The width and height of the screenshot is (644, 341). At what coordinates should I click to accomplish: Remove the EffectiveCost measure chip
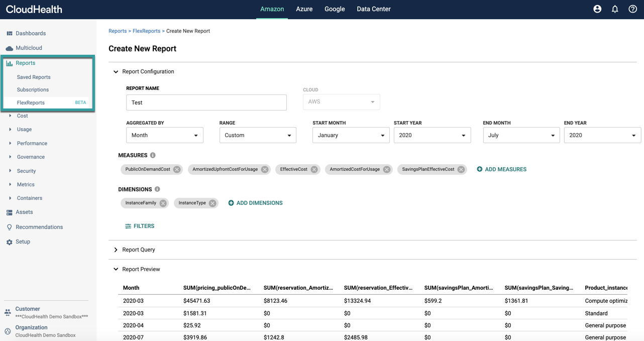coord(315,169)
